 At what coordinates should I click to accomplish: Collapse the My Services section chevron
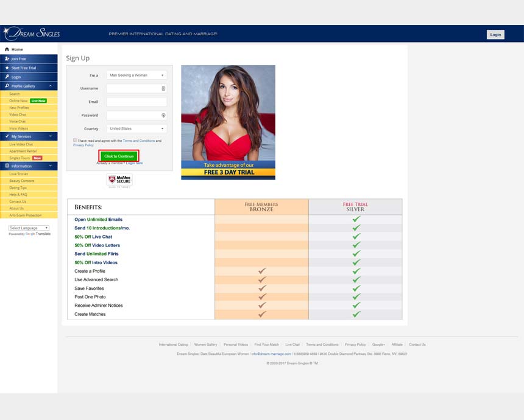51,136
